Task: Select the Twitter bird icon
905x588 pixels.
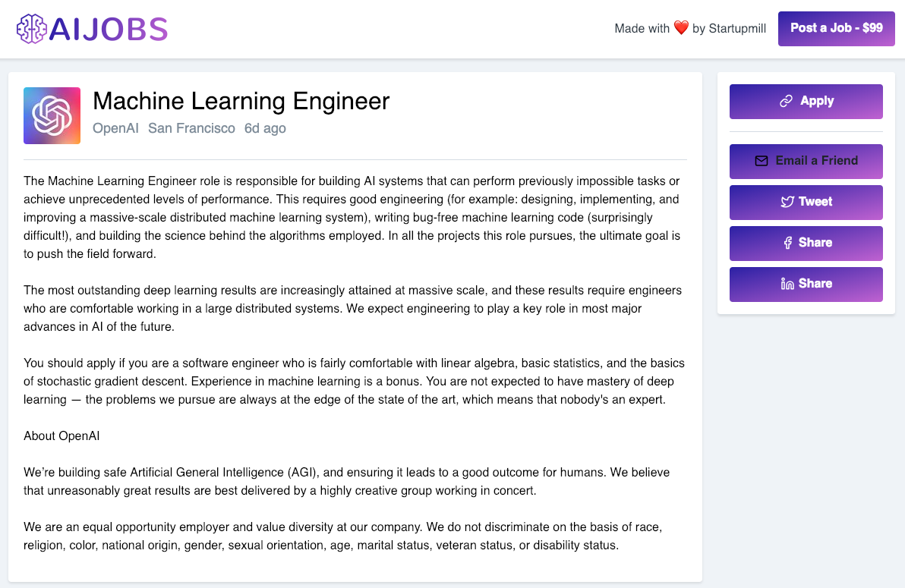Action: (x=786, y=202)
